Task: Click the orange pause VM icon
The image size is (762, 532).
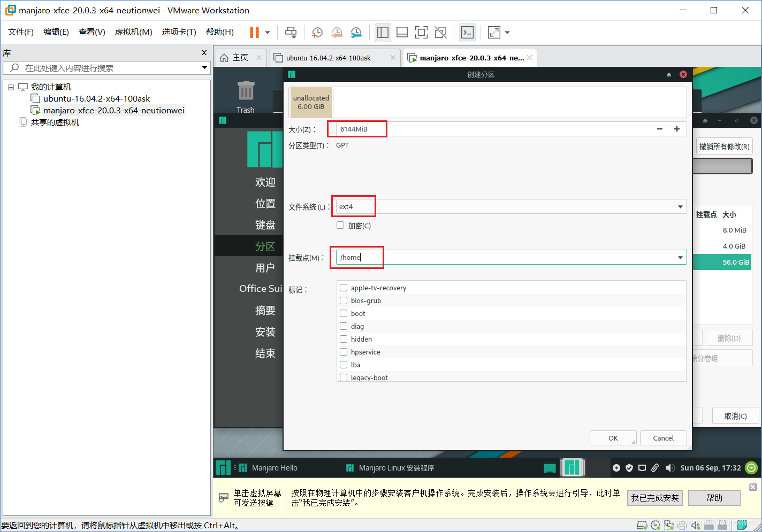Action: pos(254,33)
